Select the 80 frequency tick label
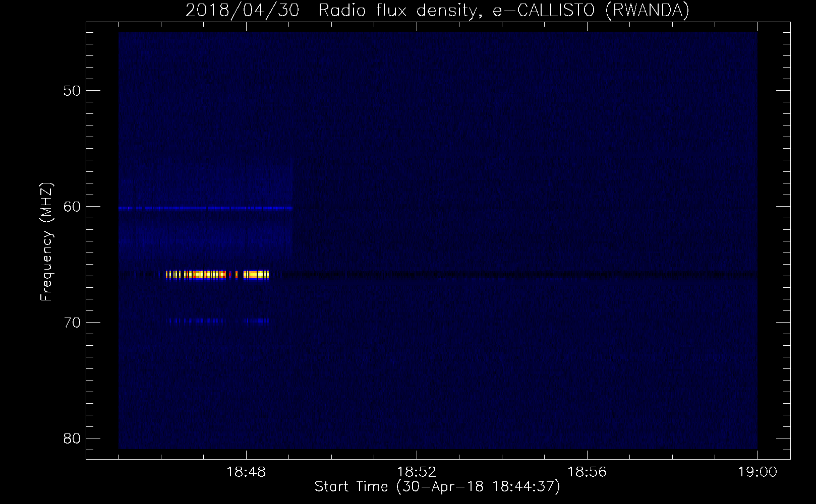Screen dimensions: 816x504 (x=72, y=438)
